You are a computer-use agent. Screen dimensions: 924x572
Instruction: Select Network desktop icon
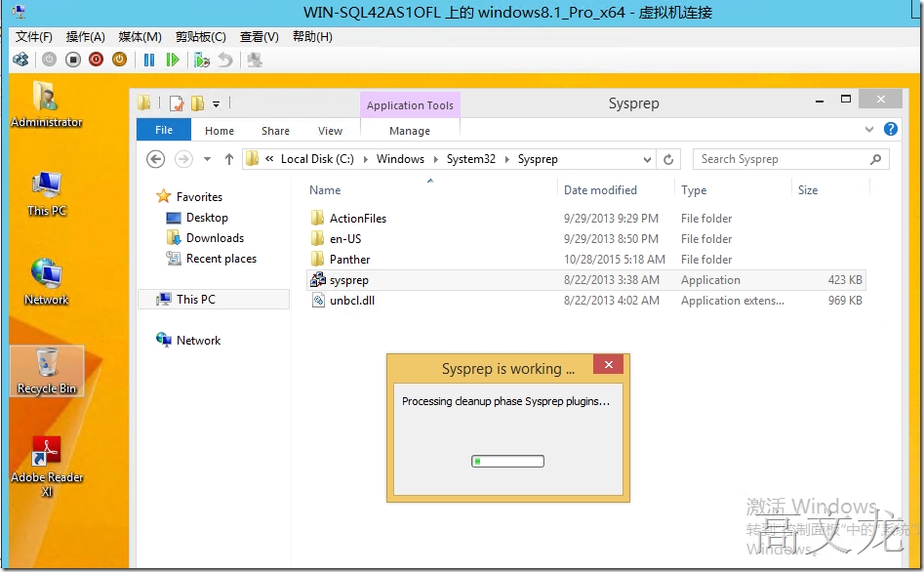click(x=47, y=282)
